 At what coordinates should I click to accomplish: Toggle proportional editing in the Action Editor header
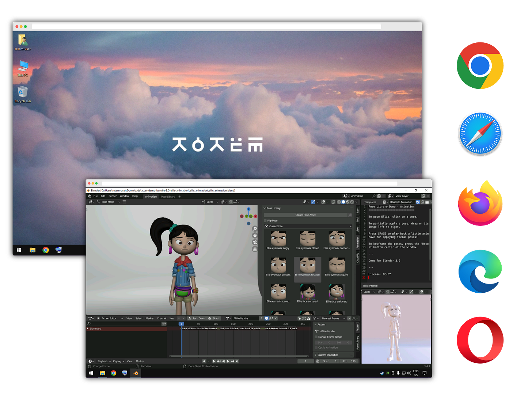coord(349,318)
